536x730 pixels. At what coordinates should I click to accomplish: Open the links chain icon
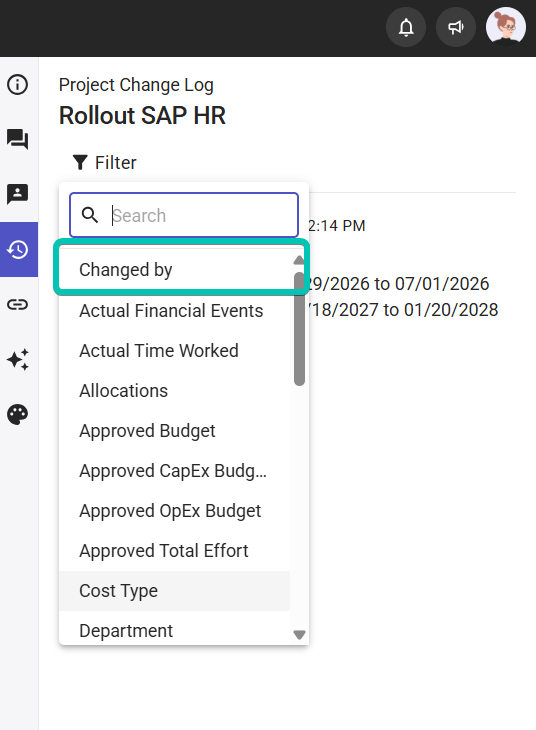(18, 304)
